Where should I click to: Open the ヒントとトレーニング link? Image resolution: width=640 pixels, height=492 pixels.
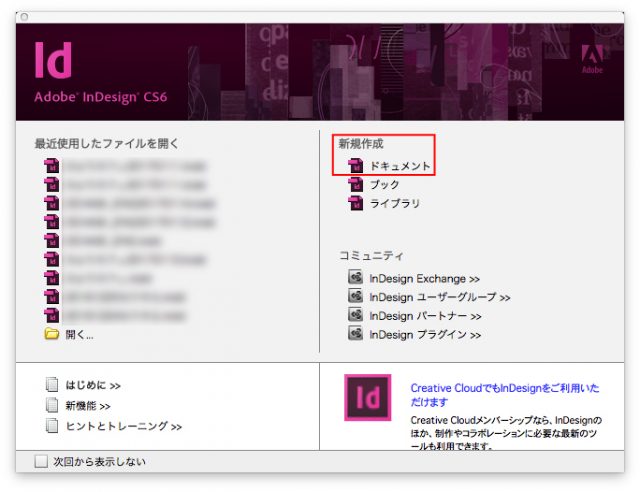[123, 425]
